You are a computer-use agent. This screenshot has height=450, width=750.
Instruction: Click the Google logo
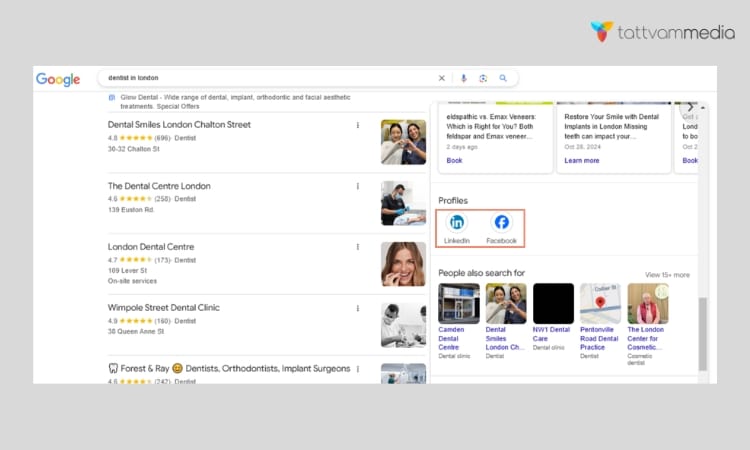point(58,79)
